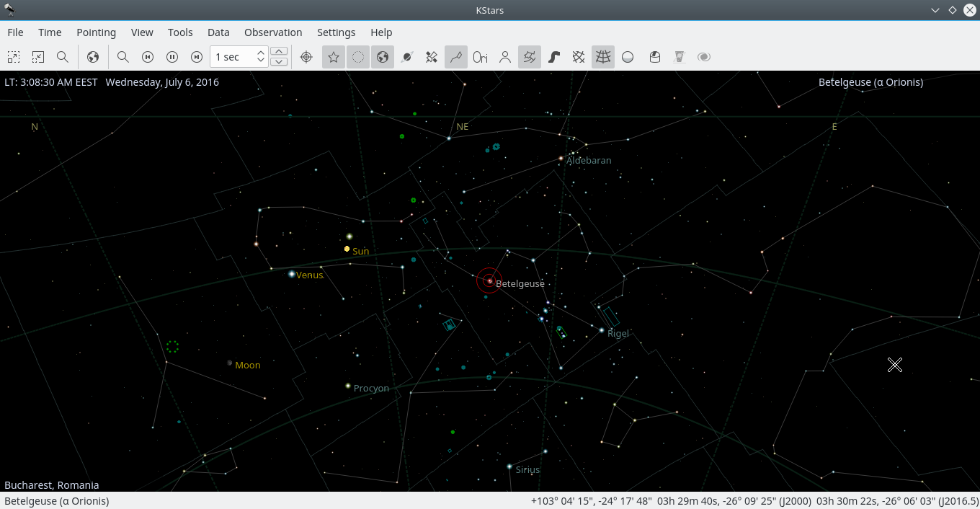Toggle the constellation lines button
The width and height of the screenshot is (980, 509).
pos(455,57)
